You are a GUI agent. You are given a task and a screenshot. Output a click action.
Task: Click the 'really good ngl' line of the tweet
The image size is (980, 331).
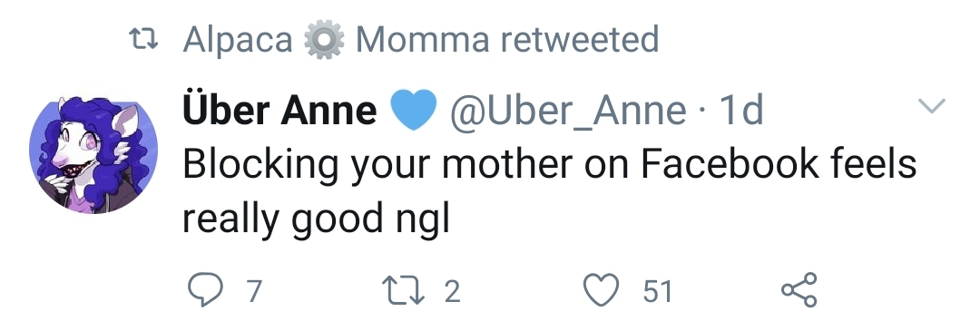[316, 219]
